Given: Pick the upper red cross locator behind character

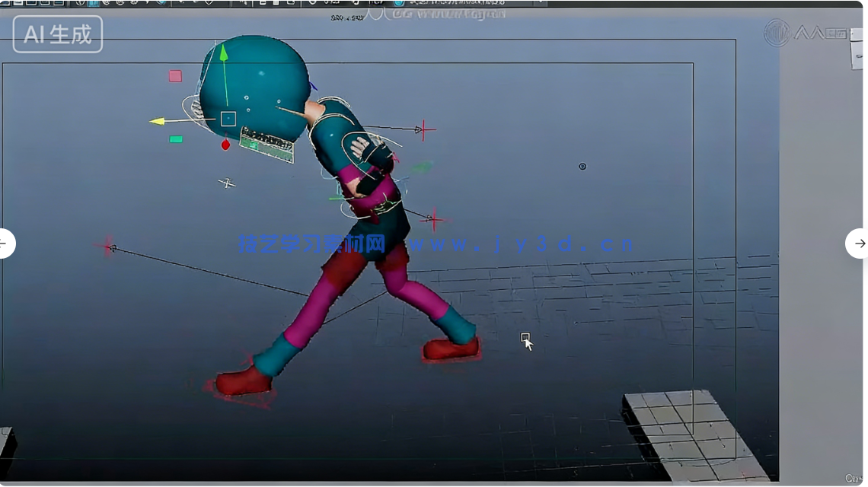Looking at the screenshot, I should point(425,130).
